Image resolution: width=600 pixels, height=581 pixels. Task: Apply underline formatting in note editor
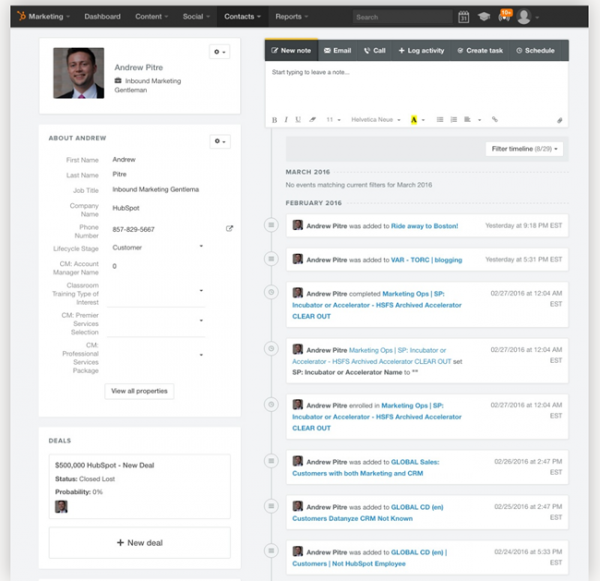click(298, 120)
